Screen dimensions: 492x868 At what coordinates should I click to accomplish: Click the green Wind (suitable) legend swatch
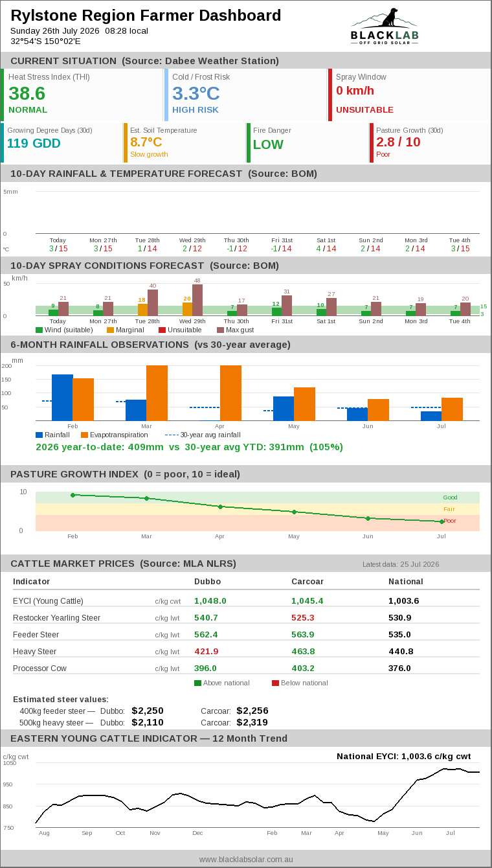coord(39,330)
